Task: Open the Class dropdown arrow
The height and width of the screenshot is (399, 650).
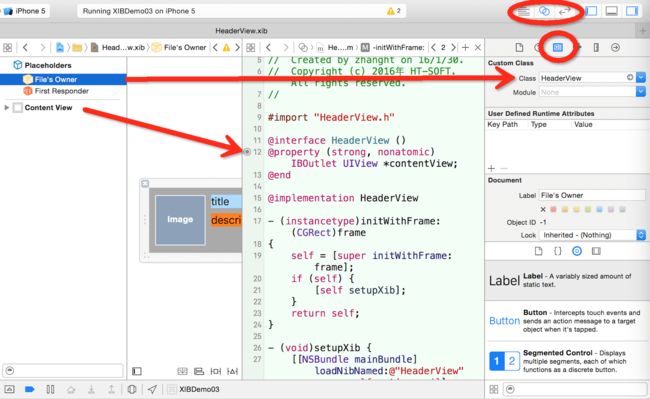Action: [640, 78]
